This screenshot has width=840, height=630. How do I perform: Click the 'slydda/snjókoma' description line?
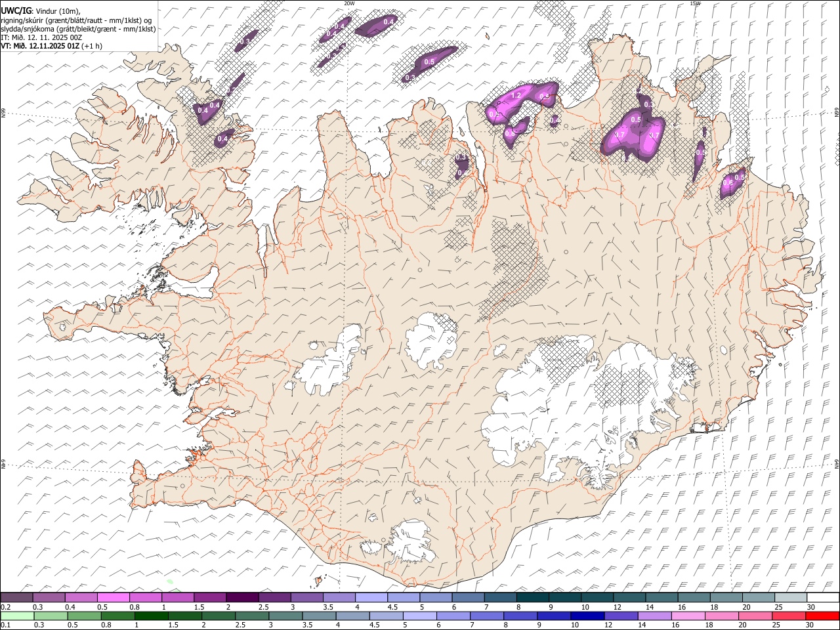coord(78,29)
